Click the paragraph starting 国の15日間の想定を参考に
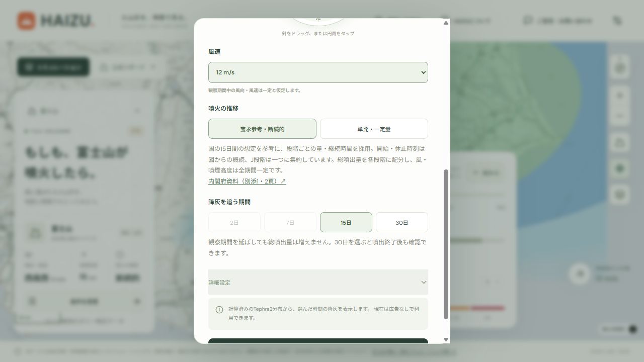The width and height of the screenshot is (644, 362). click(317, 159)
